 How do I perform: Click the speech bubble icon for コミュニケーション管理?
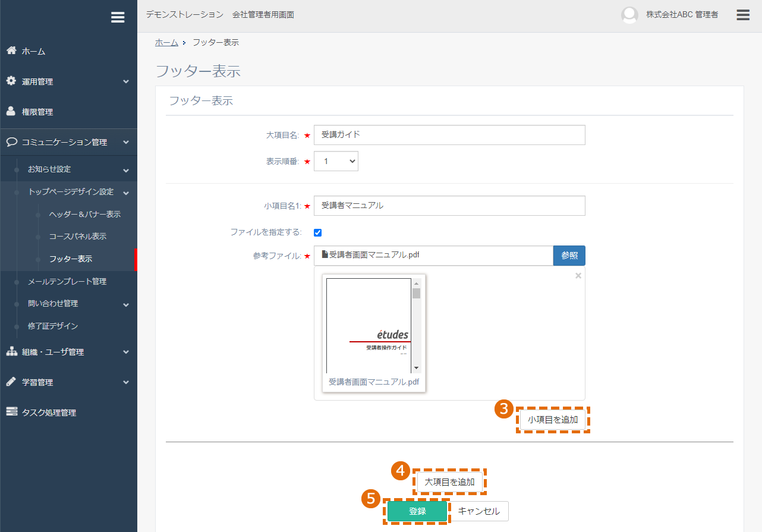[x=11, y=142]
